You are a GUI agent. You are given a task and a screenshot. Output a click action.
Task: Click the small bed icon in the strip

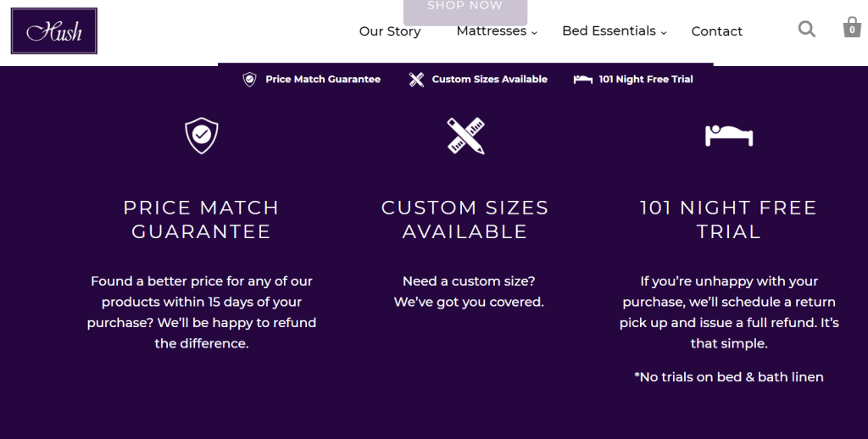tap(583, 80)
